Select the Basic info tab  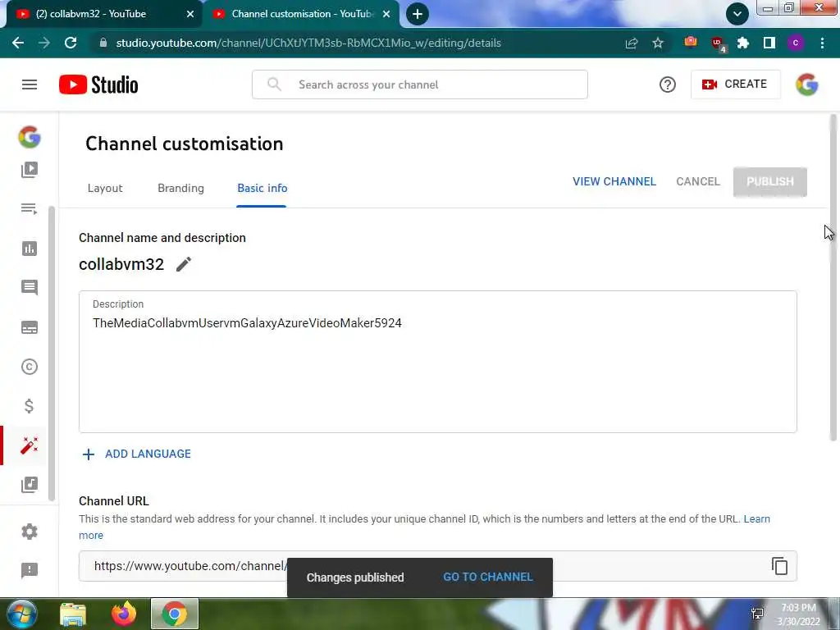click(x=262, y=188)
